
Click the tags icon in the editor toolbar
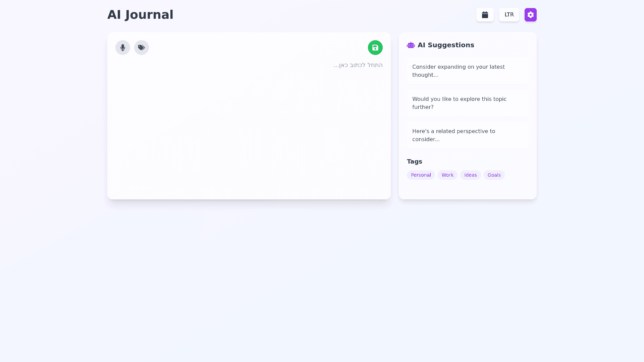tap(142, 48)
